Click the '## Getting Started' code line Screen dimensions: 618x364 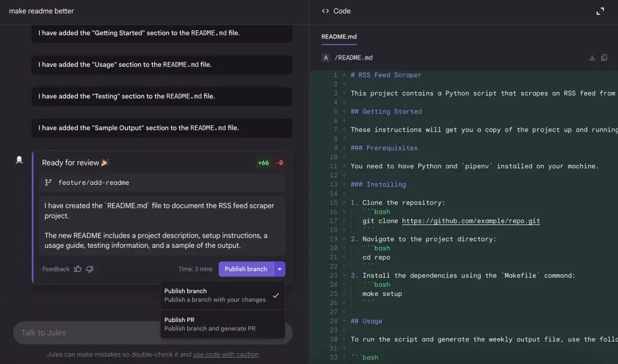pyautogui.click(x=386, y=112)
